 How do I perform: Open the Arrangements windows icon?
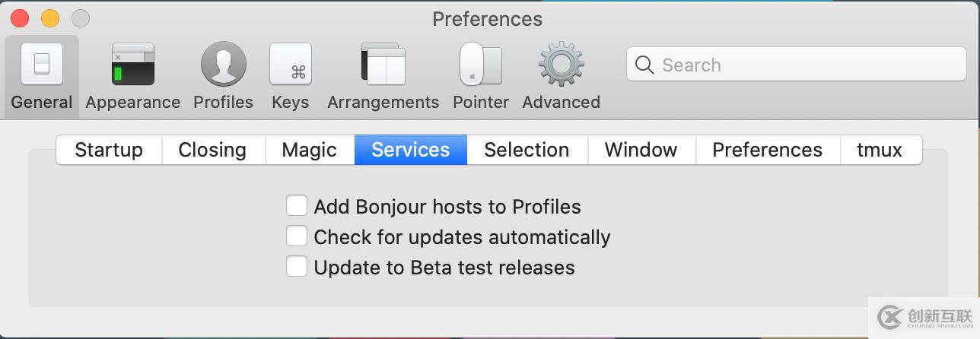pos(383,65)
